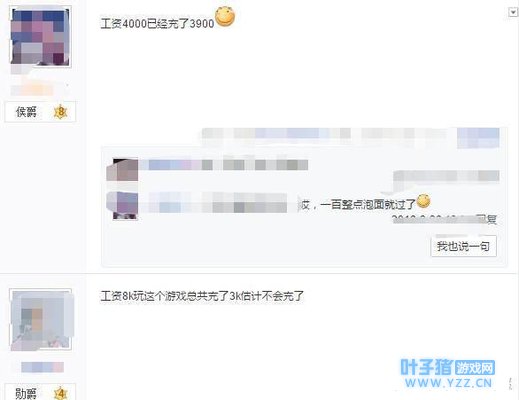The height and width of the screenshot is (400, 519).
Task: Click the 侯爵 rank badge with star 8
Action: coord(40,112)
